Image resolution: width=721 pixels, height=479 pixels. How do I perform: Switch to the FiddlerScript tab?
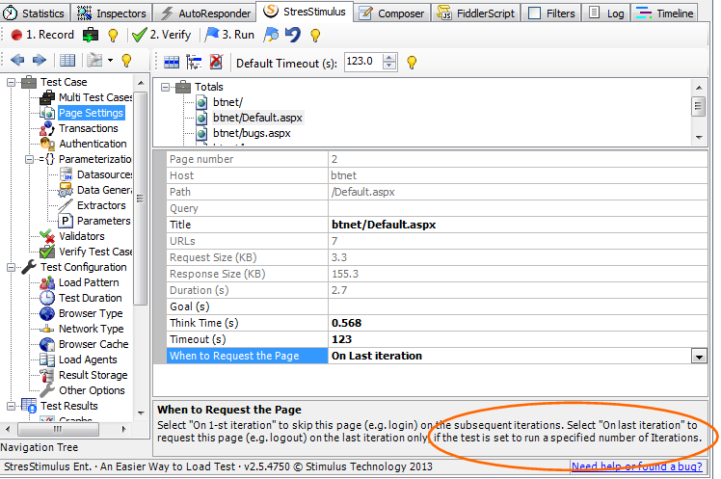click(476, 13)
